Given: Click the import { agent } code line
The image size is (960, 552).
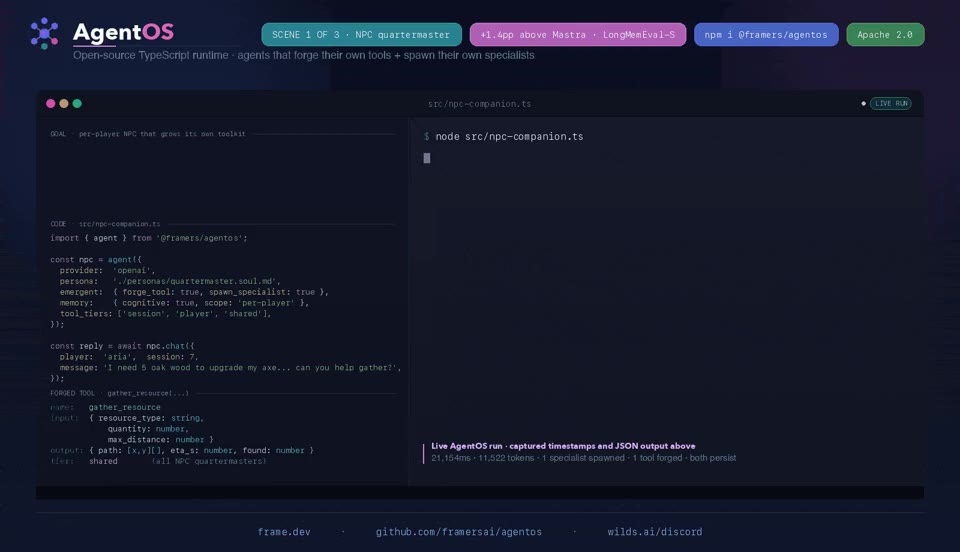Looking at the screenshot, I should coord(149,238).
